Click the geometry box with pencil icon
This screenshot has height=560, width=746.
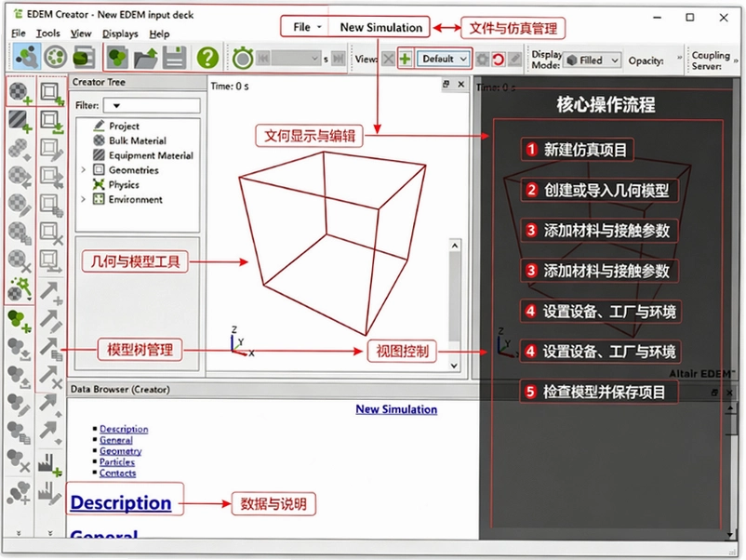point(51,149)
